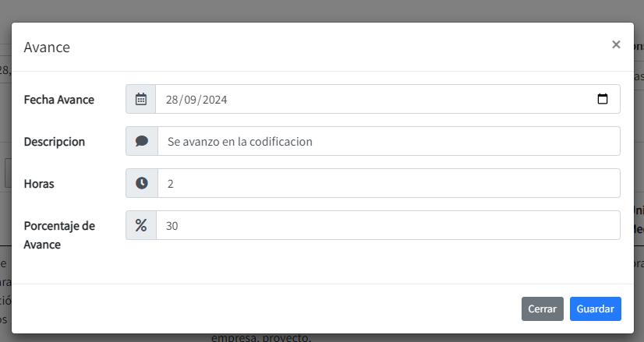Image resolution: width=644 pixels, height=342 pixels.
Task: Focus the Descripcion text field
Action: [388, 141]
